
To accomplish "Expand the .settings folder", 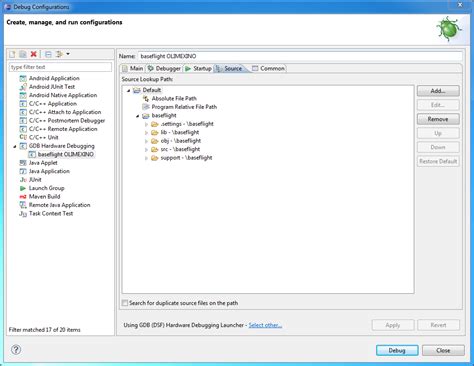I will click(x=146, y=124).
